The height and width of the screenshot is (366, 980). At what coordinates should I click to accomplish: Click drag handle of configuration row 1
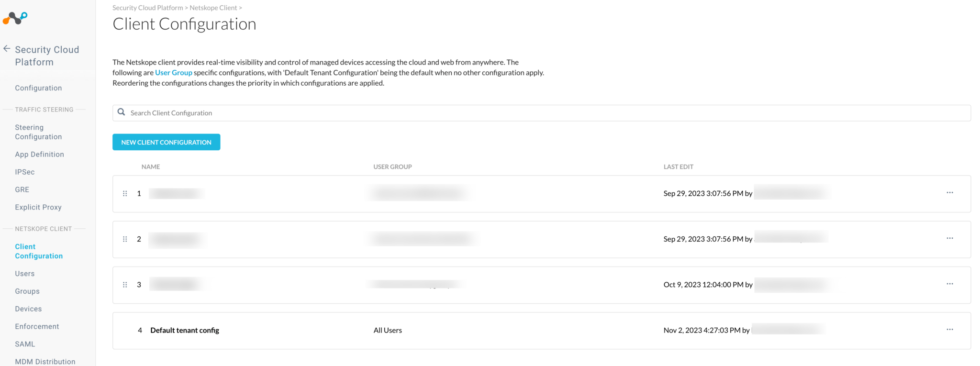(125, 193)
